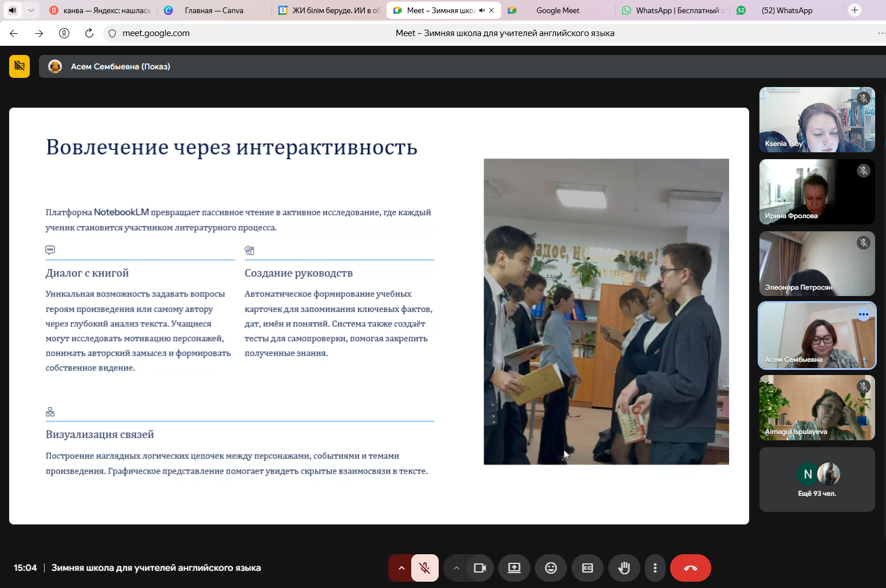Open the emoji reactions panel
The width and height of the screenshot is (886, 588).
pos(550,568)
